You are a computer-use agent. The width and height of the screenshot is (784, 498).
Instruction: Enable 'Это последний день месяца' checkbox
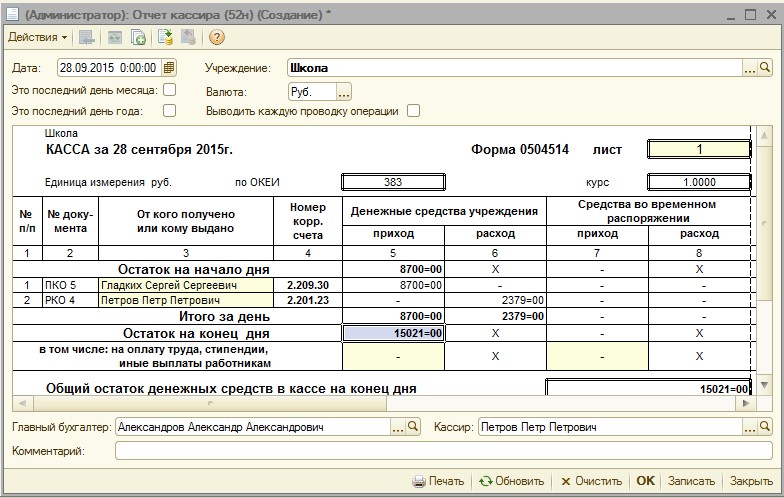(169, 90)
